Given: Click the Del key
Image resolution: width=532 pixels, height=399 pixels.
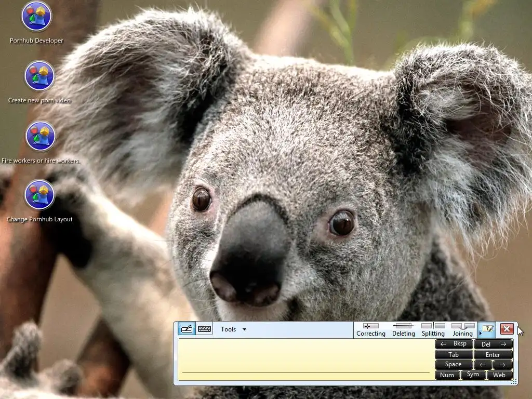Looking at the screenshot, I should (x=493, y=344).
